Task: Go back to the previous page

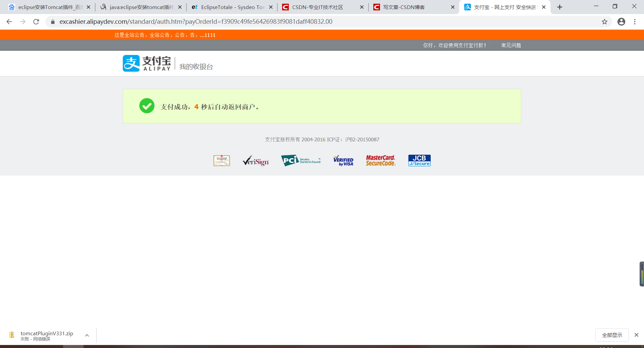Action: 9,22
